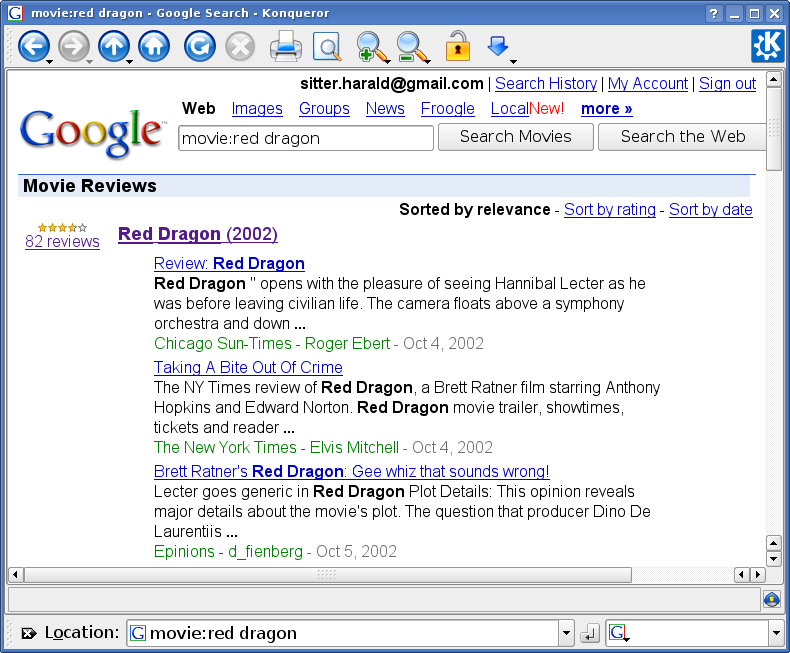Click the Stop loading icon
Screen dimensions: 790x653
coord(240,46)
